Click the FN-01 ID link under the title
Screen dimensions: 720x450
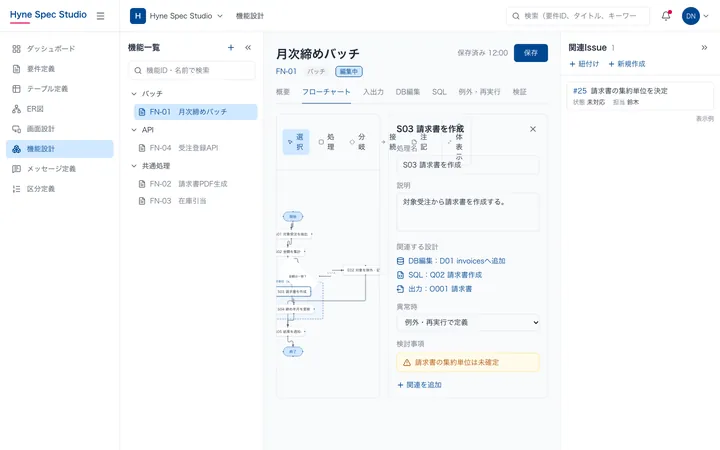coord(286,72)
